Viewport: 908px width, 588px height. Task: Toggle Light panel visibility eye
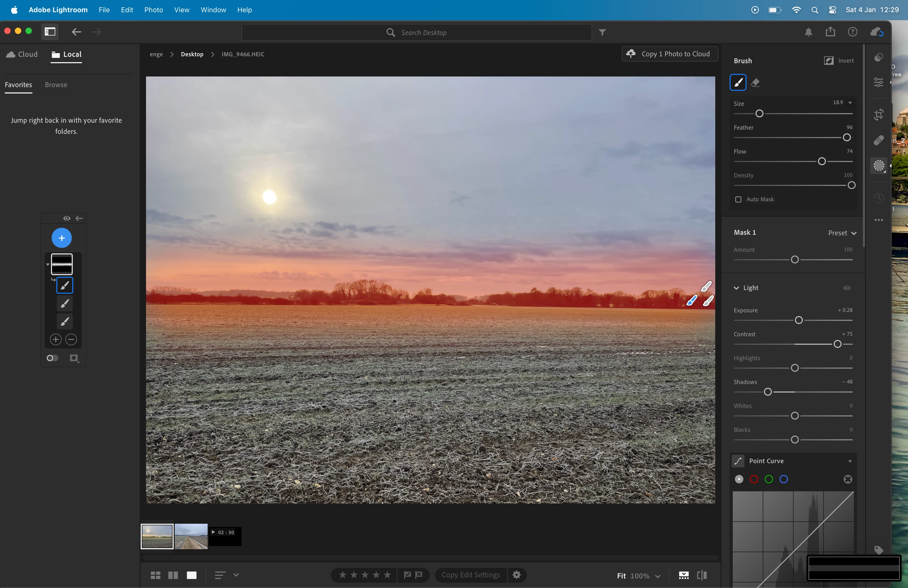point(847,288)
